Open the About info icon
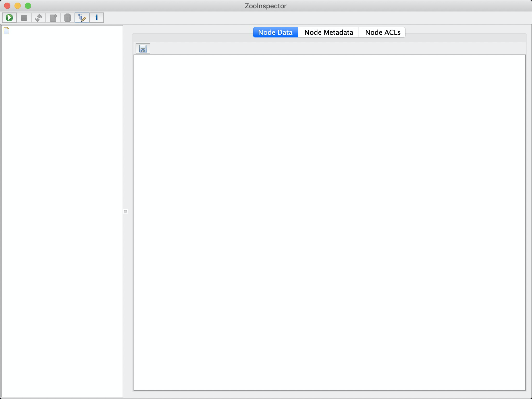The width and height of the screenshot is (532, 399). (x=97, y=18)
